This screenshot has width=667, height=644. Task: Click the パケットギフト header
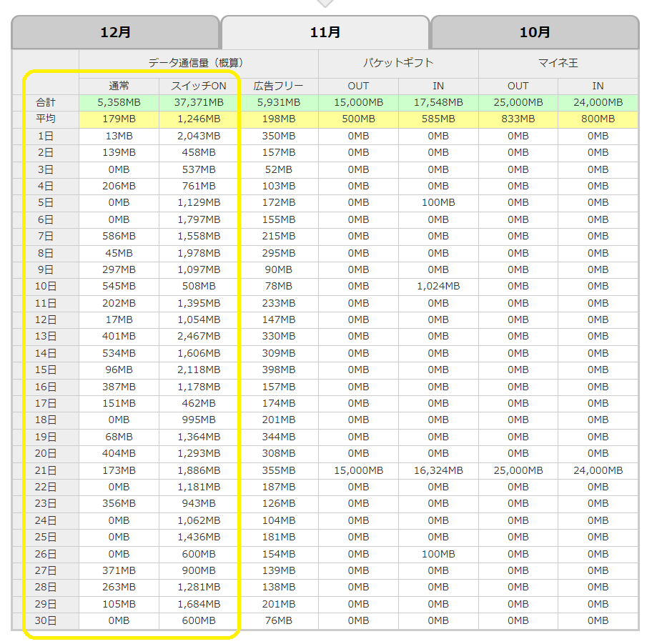(x=399, y=64)
